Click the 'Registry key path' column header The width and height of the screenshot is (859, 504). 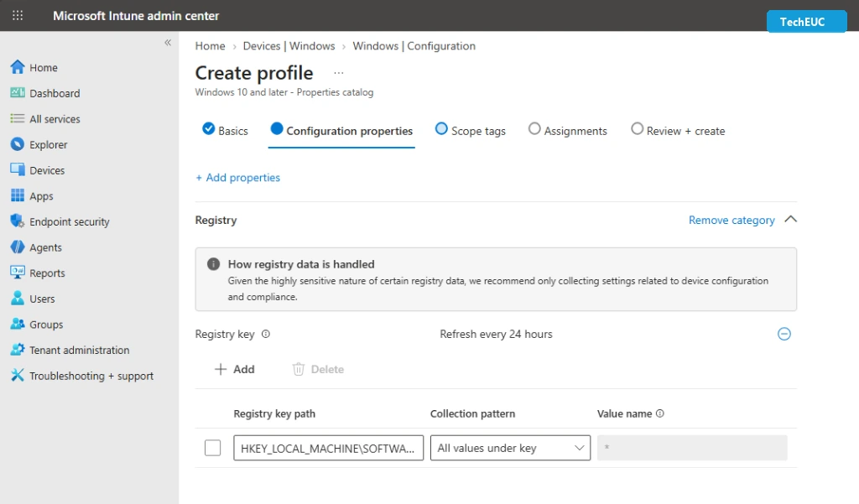274,413
